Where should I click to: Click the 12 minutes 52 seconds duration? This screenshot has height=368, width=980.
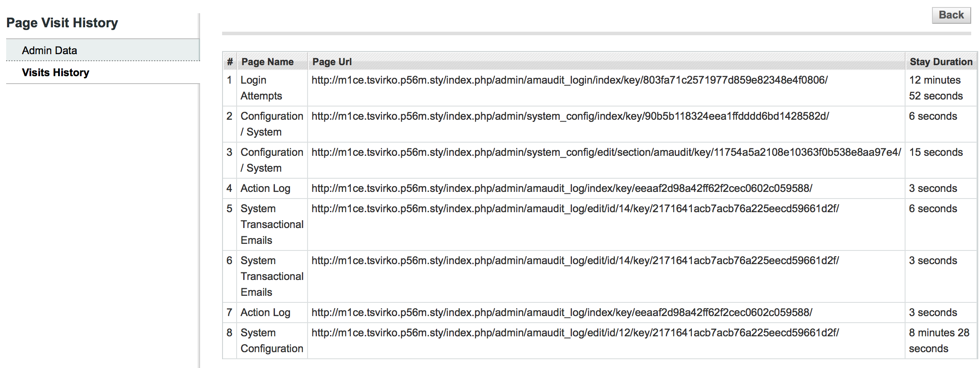pos(936,88)
